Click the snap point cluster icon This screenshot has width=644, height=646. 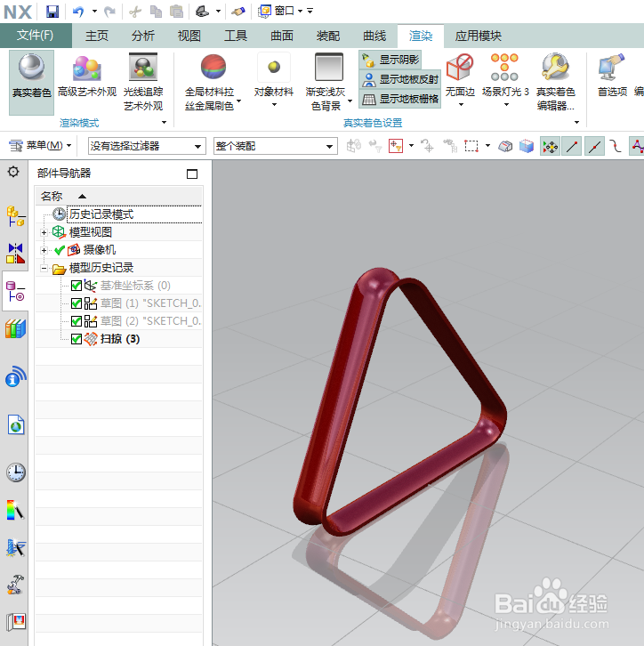[550, 146]
